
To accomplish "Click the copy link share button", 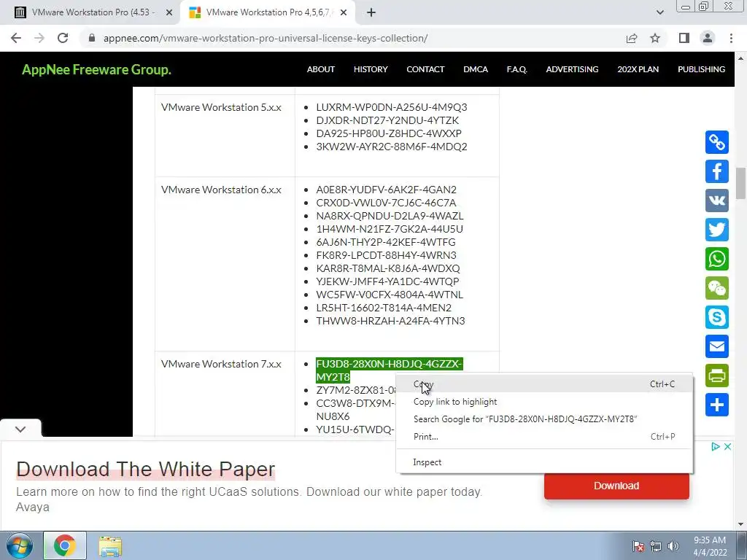I will click(x=717, y=142).
